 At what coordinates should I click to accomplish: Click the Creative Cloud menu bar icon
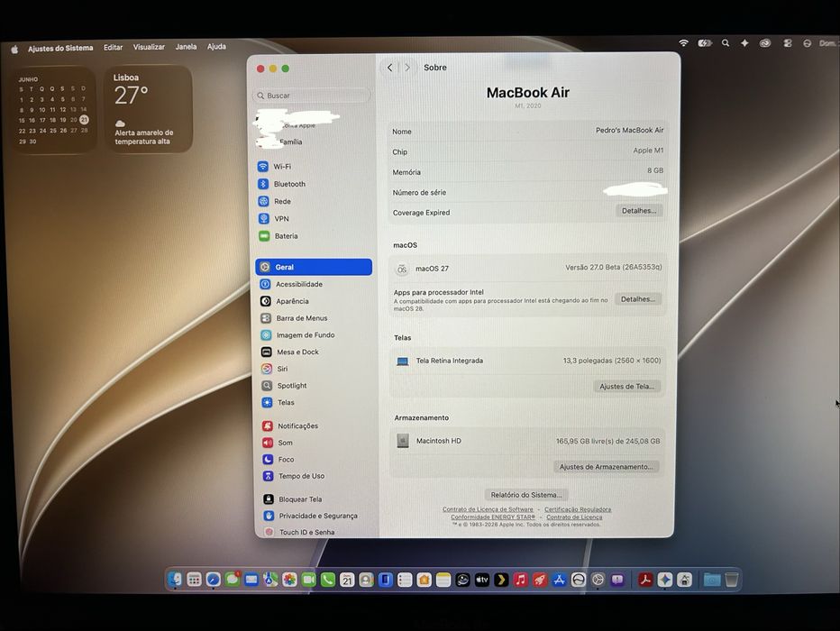point(765,43)
